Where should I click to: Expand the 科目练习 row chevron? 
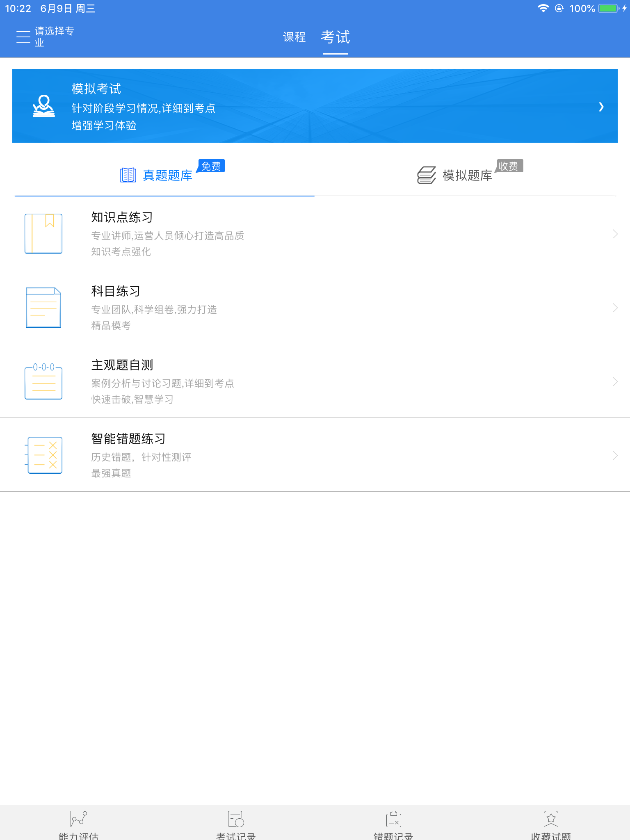pos(615,308)
